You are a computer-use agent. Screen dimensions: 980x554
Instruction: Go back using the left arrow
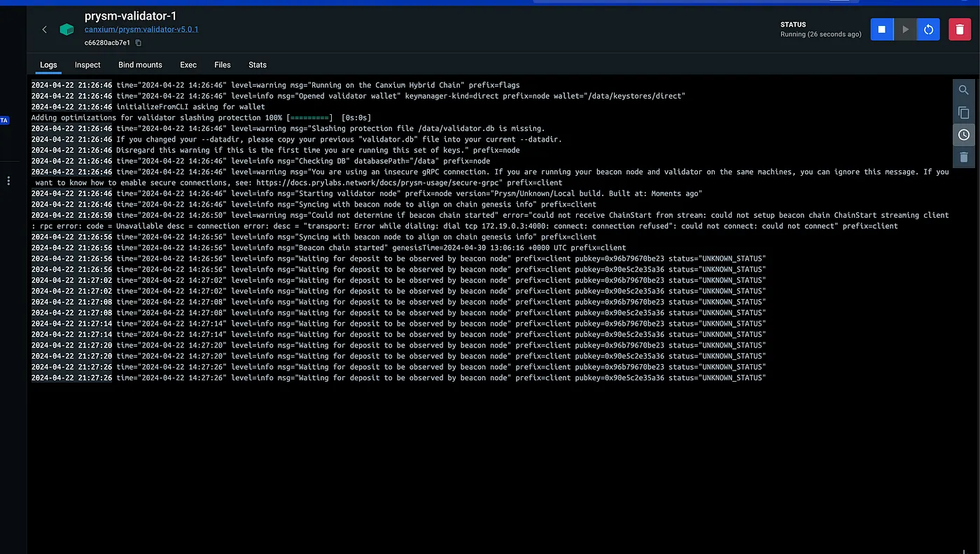coord(45,29)
